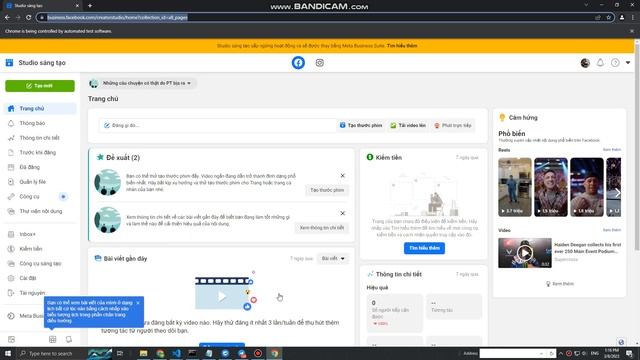
Task: Expand the Bài viết filter dropdown
Action: tap(333, 259)
